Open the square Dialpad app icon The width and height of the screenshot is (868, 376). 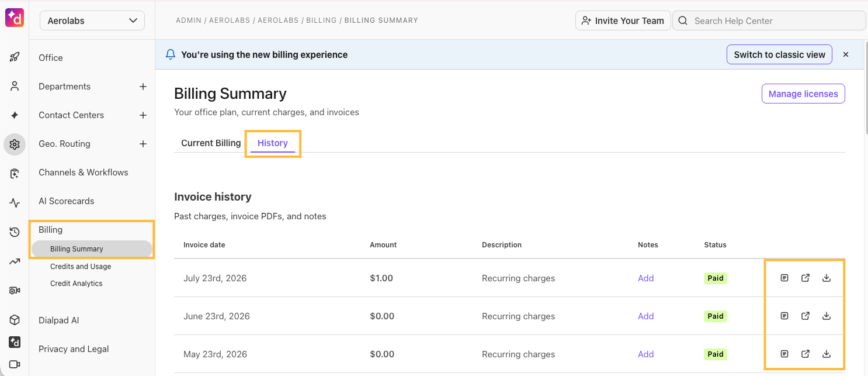15,342
